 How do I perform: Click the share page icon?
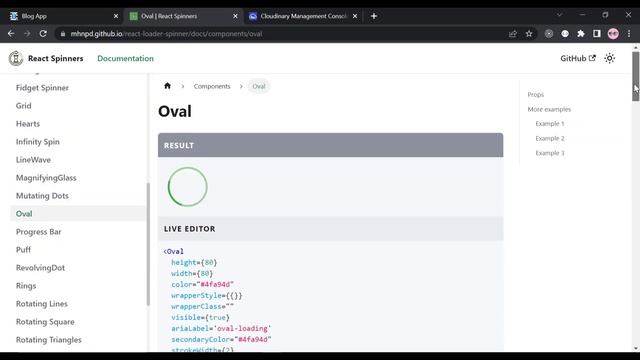tap(513, 34)
